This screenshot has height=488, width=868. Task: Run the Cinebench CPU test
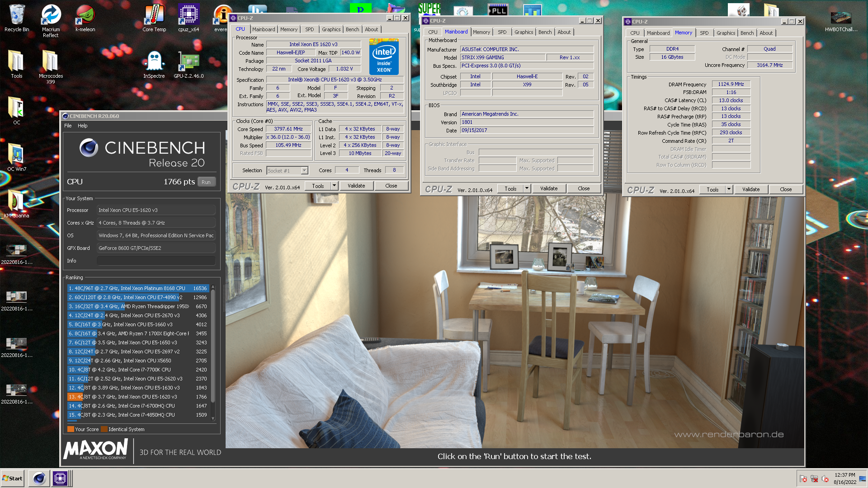[206, 182]
